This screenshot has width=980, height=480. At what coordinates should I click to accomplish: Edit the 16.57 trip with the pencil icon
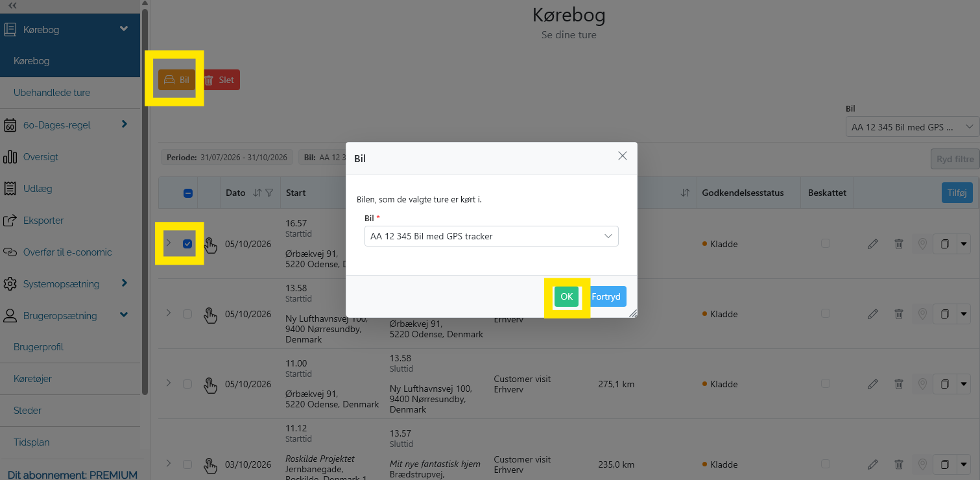point(873,244)
